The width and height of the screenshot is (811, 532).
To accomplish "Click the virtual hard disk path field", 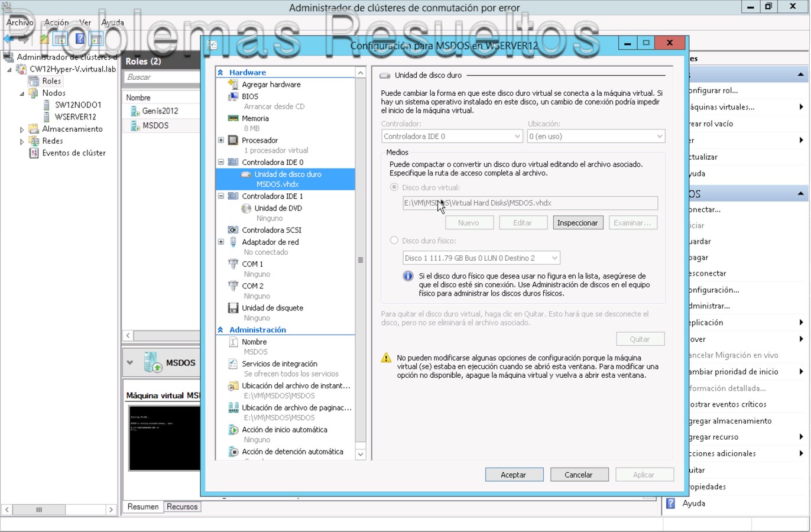I will 530,203.
